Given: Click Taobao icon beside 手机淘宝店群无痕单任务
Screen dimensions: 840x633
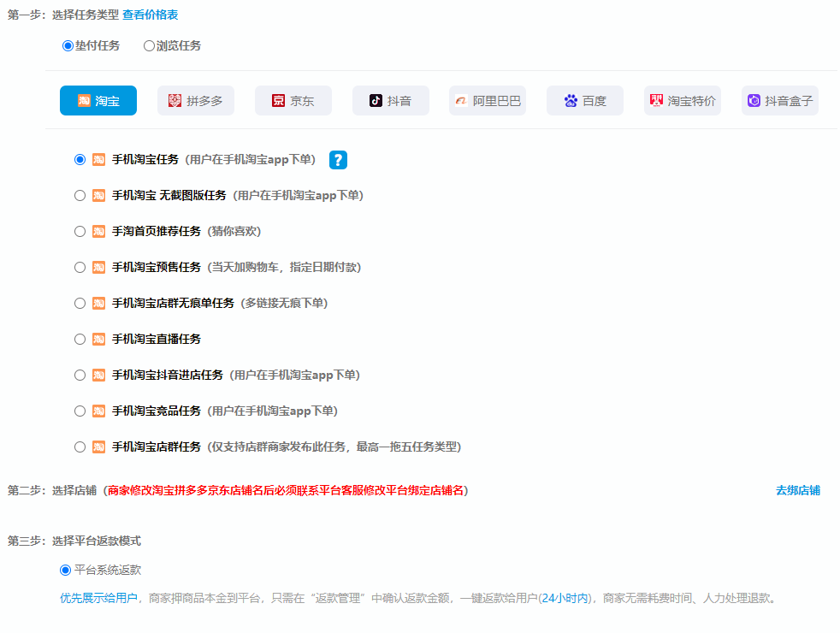Looking at the screenshot, I should tap(98, 303).
